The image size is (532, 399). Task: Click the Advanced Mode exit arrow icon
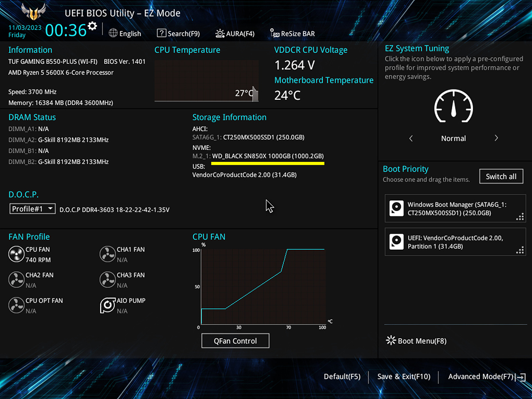click(x=521, y=377)
